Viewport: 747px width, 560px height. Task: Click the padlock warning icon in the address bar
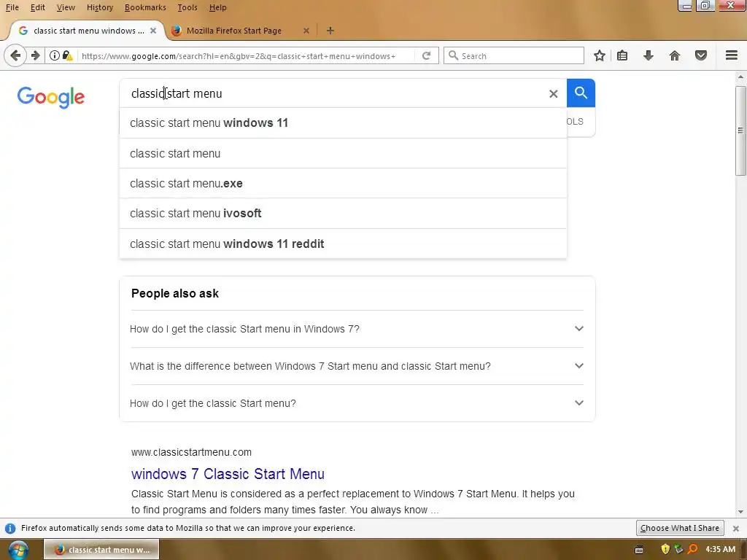coord(67,55)
